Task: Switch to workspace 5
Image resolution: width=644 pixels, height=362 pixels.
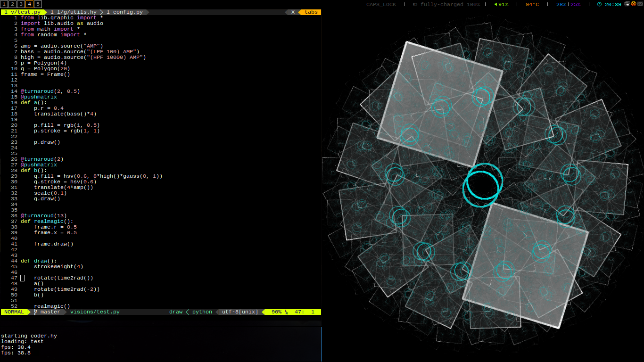Action: point(38,4)
